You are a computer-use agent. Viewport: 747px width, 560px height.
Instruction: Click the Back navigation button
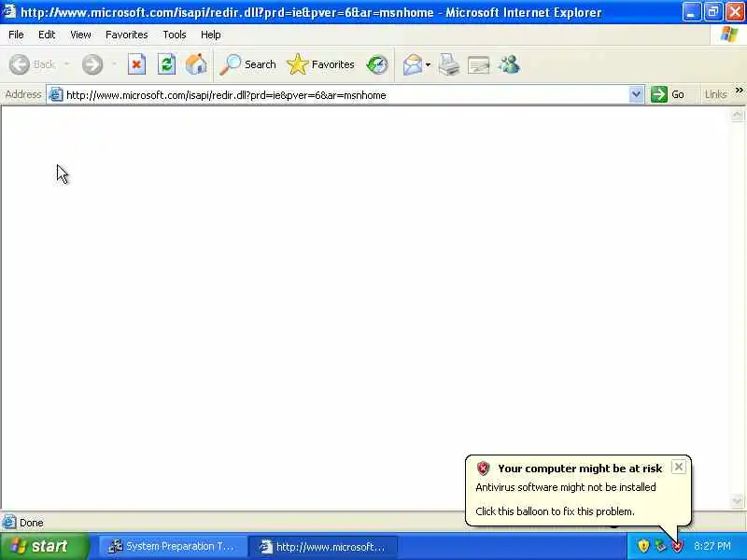pos(33,64)
